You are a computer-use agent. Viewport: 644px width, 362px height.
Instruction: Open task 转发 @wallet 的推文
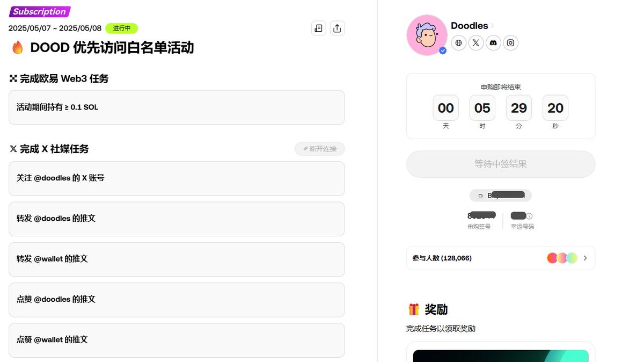(177, 259)
